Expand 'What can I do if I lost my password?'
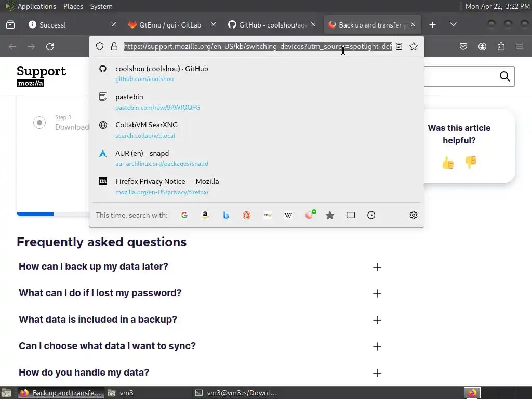Screen dimensions: 532x399 pyautogui.click(x=377, y=294)
